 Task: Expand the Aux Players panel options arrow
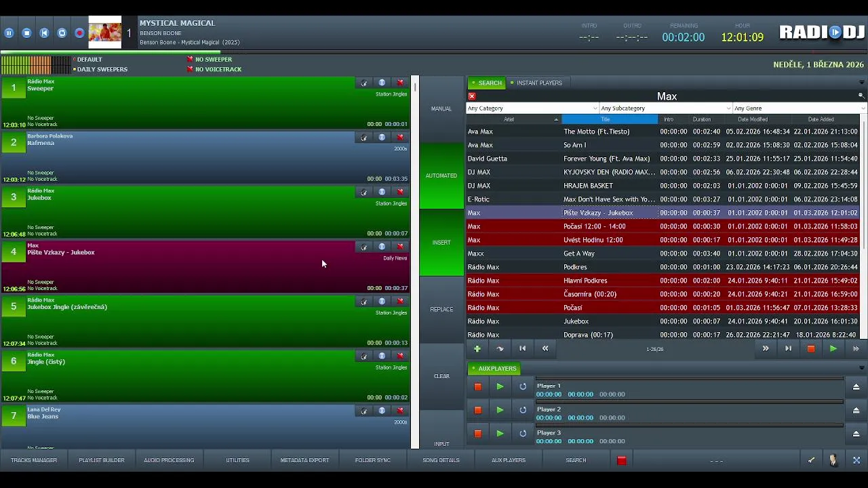[x=861, y=369]
